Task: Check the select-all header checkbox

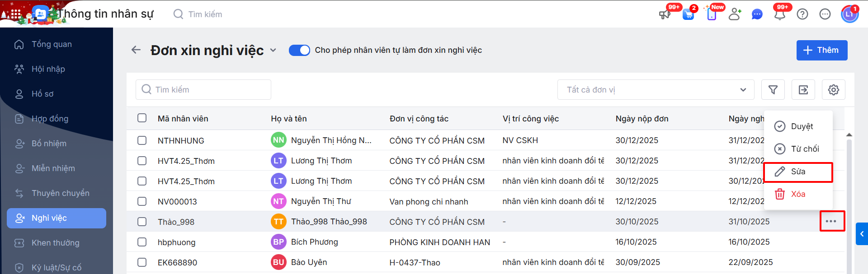Action: (142, 118)
